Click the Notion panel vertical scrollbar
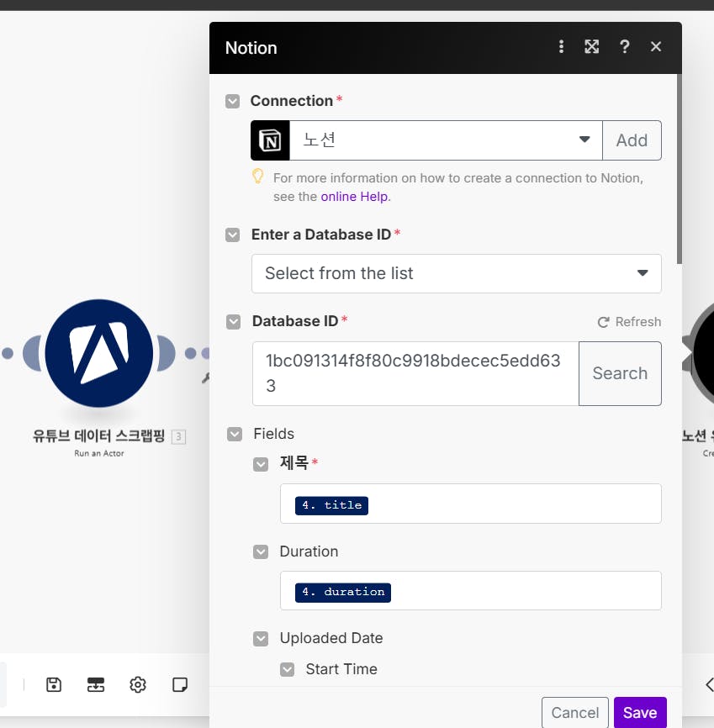This screenshot has height=728, width=714. [x=680, y=170]
